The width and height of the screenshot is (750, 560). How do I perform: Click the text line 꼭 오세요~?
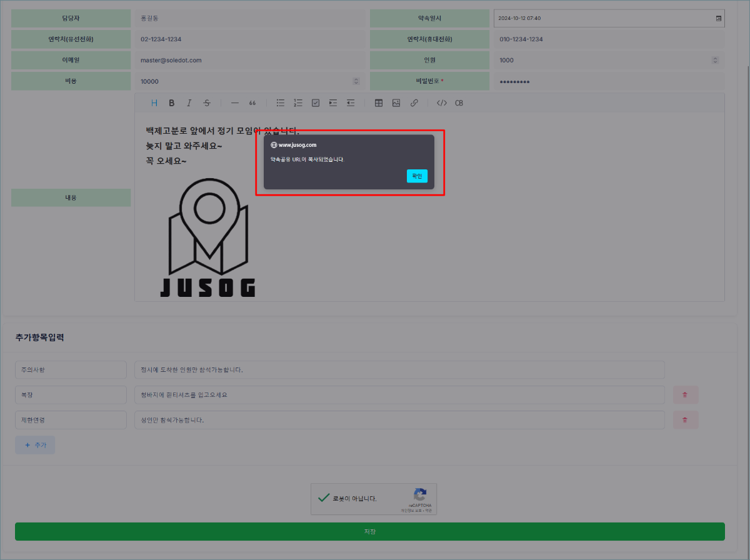coord(166,161)
